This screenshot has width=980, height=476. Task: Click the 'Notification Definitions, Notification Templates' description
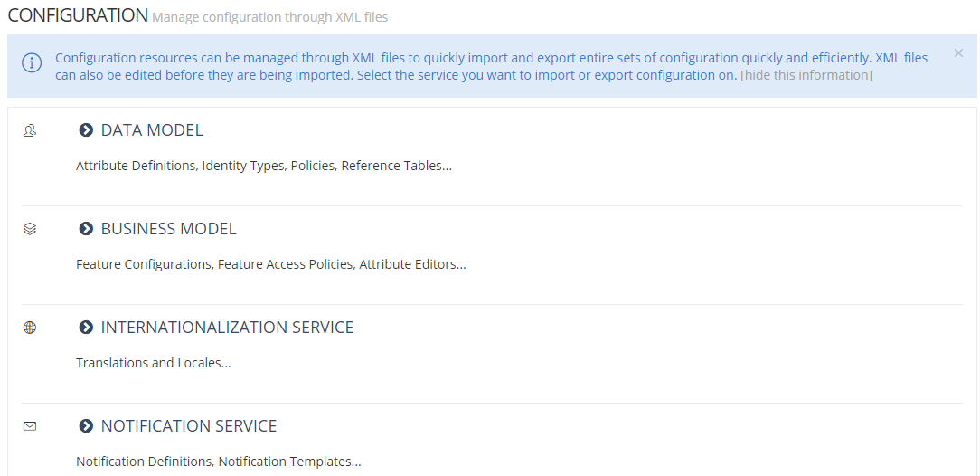pos(218,462)
